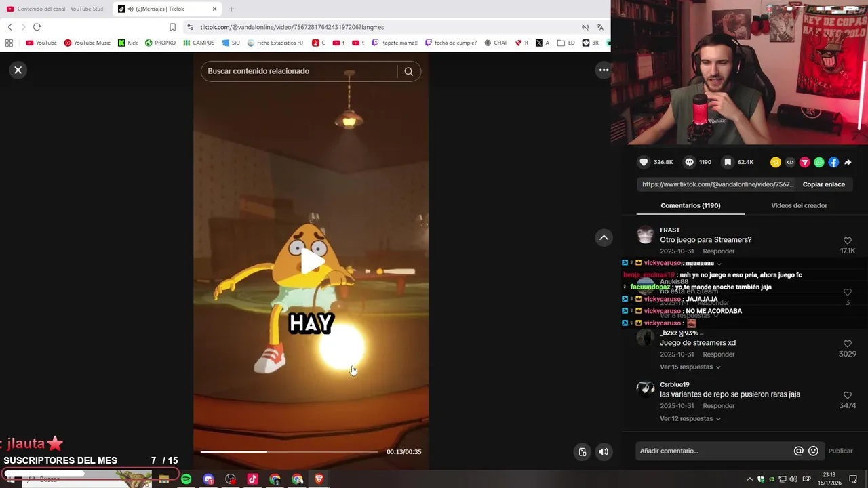Open the notifications center icon
868x488 pixels.
pyautogui.click(x=853, y=479)
